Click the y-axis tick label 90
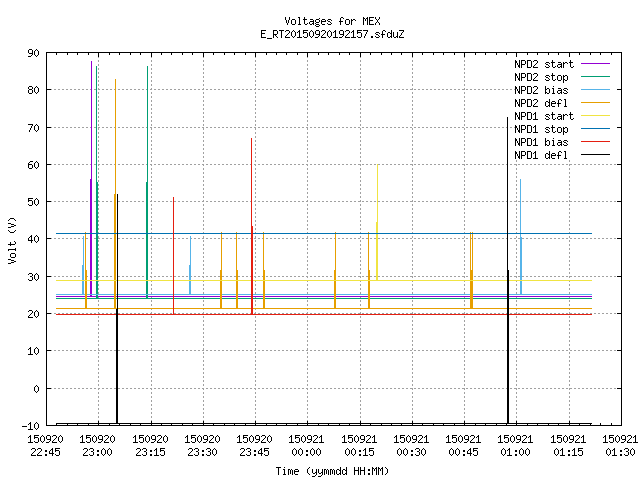Screen dimensions: 640x480 [x=33, y=53]
